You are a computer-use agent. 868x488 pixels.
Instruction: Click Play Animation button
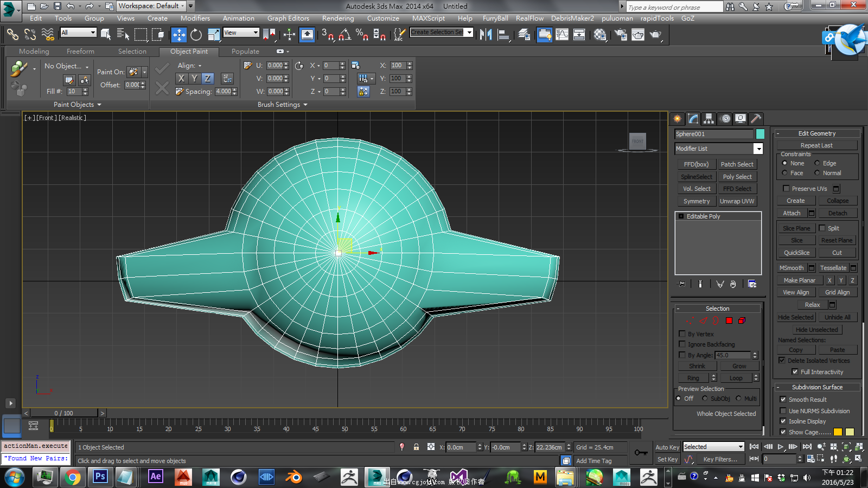click(781, 447)
